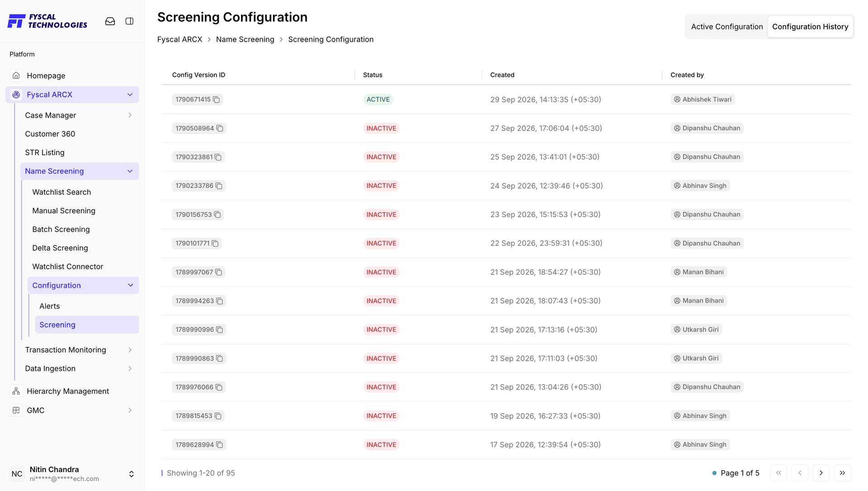Jump to last page of results

[842, 473]
